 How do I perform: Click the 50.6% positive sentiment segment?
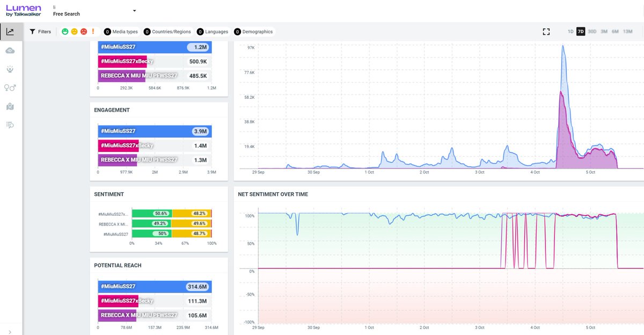pyautogui.click(x=152, y=214)
